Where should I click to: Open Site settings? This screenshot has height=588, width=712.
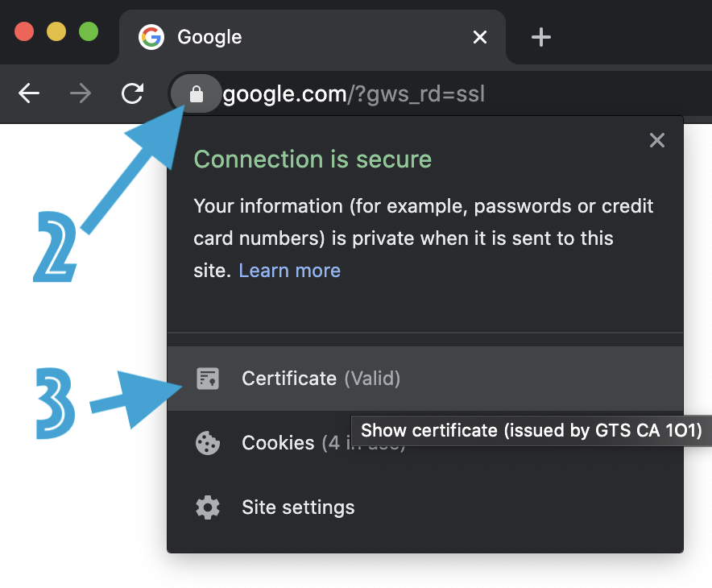coord(297,507)
